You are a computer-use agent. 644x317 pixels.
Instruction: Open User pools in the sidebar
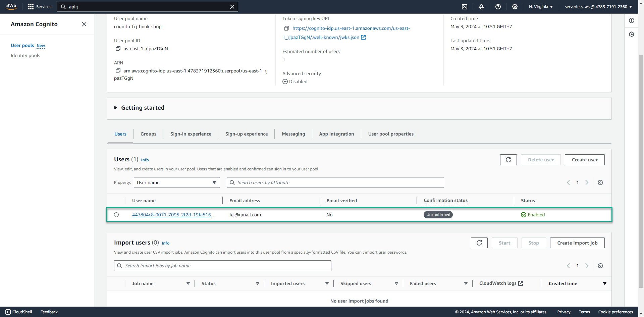click(x=22, y=45)
